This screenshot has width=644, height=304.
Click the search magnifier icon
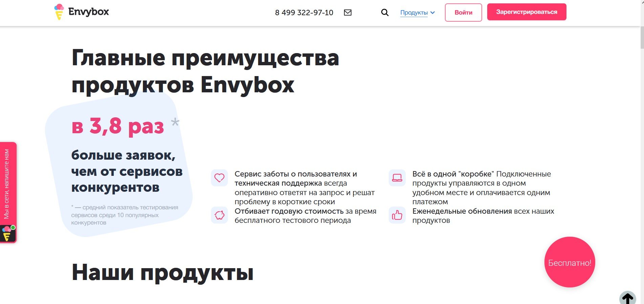click(385, 13)
